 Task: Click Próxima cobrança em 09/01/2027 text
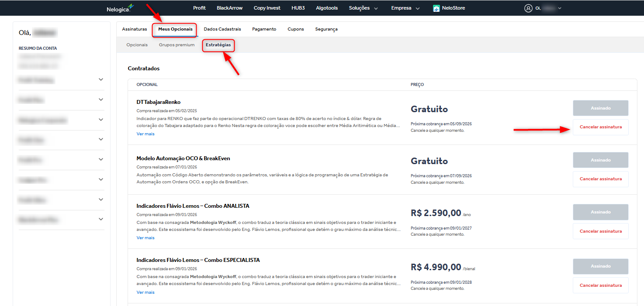[441, 228]
